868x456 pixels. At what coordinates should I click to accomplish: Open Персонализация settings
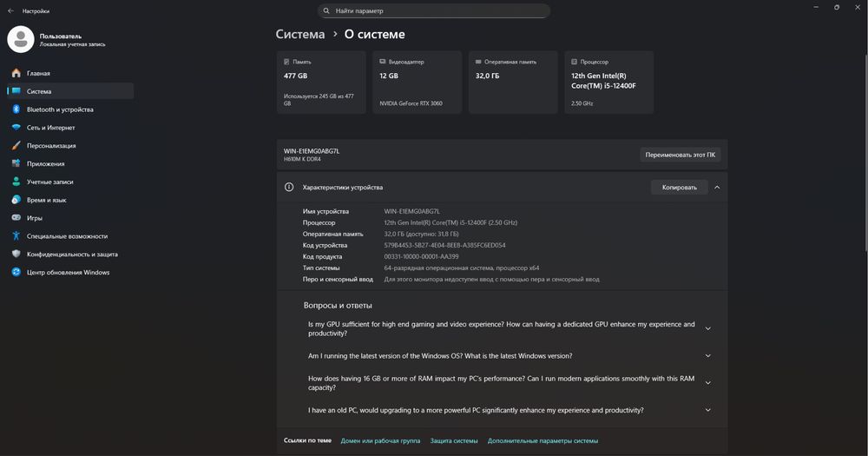(x=70, y=145)
